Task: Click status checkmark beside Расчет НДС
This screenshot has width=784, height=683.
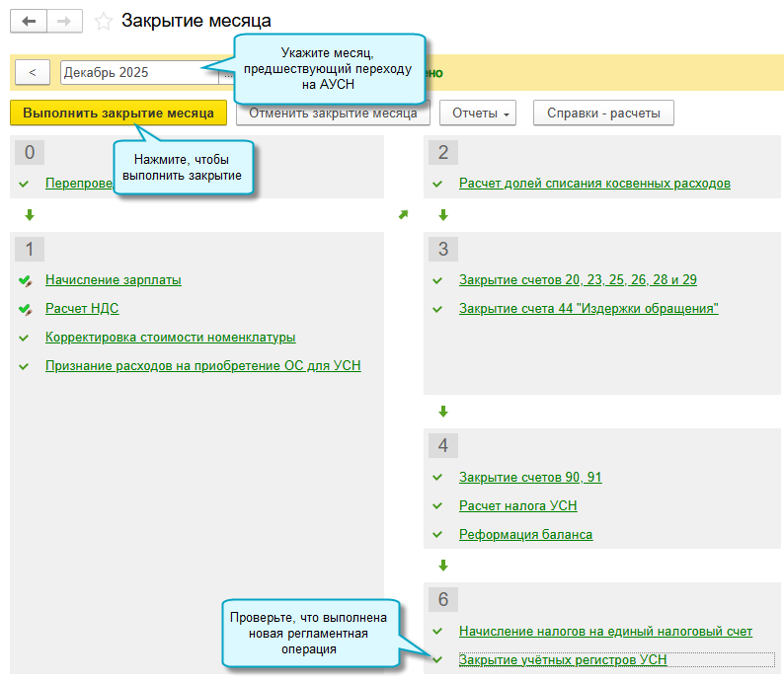Action: pos(26,310)
